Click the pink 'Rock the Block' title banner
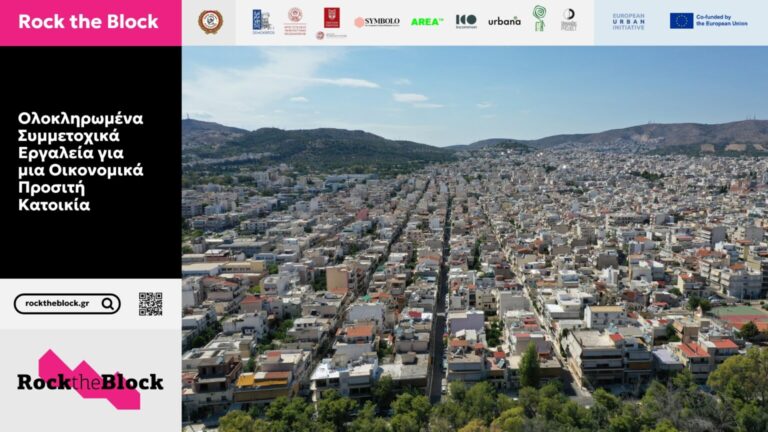The width and height of the screenshot is (768, 432). click(x=90, y=22)
